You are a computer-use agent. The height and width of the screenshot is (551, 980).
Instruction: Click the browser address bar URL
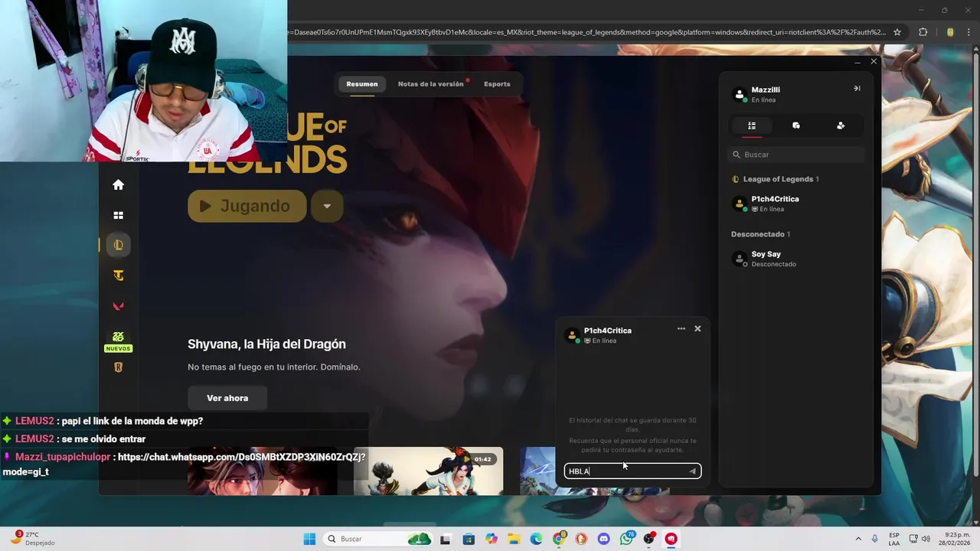click(x=587, y=32)
